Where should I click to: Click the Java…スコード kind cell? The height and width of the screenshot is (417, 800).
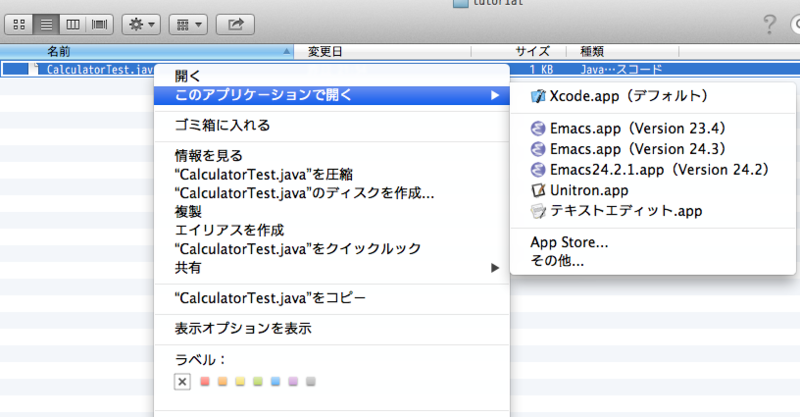coord(621,69)
